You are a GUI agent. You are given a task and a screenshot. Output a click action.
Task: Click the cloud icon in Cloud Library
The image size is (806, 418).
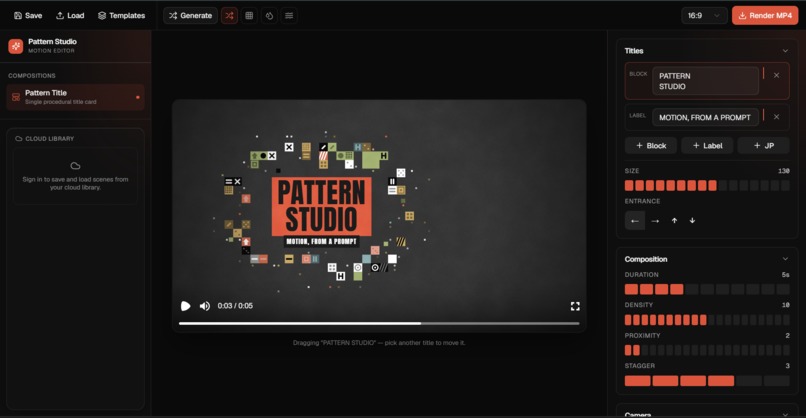point(75,166)
